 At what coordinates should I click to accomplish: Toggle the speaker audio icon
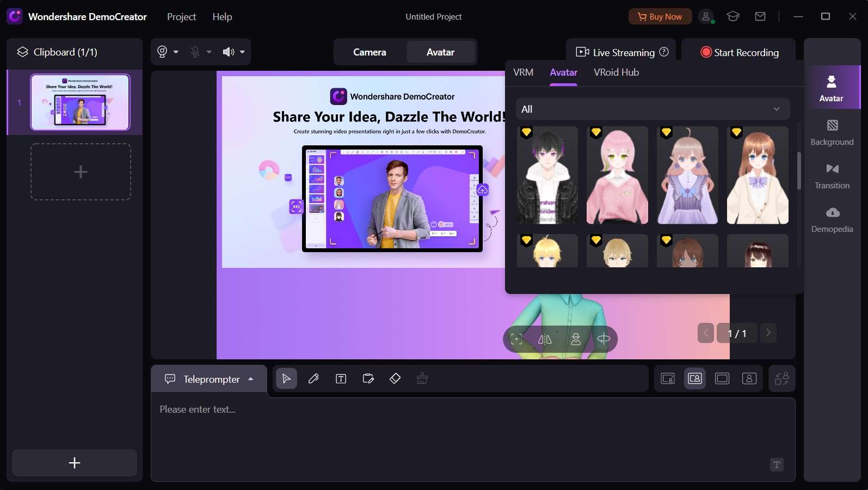[228, 52]
